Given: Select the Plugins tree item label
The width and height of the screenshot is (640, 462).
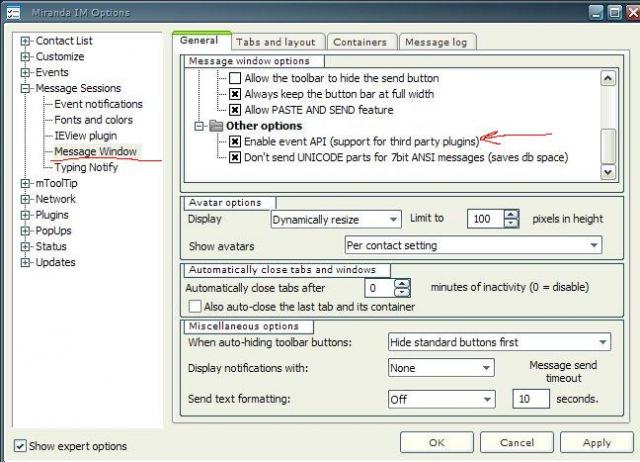Looking at the screenshot, I should click(52, 215).
